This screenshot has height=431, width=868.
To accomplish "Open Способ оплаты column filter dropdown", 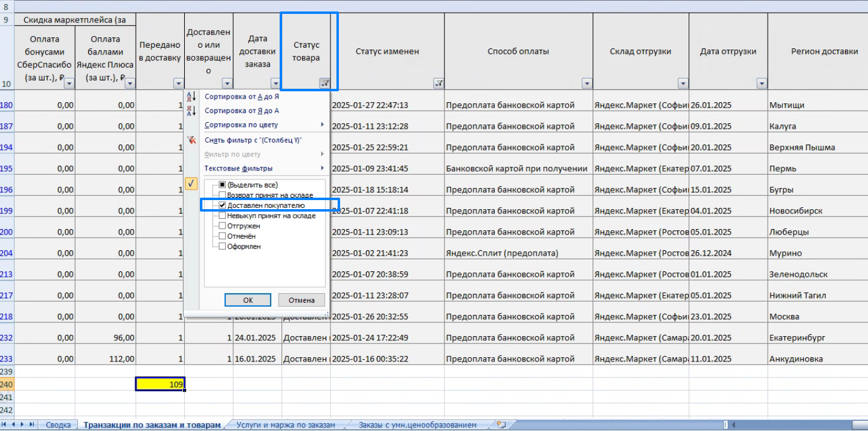I will [x=587, y=84].
